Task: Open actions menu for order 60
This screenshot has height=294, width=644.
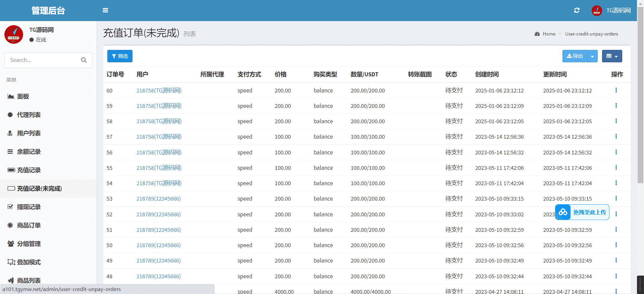Action: tap(616, 90)
